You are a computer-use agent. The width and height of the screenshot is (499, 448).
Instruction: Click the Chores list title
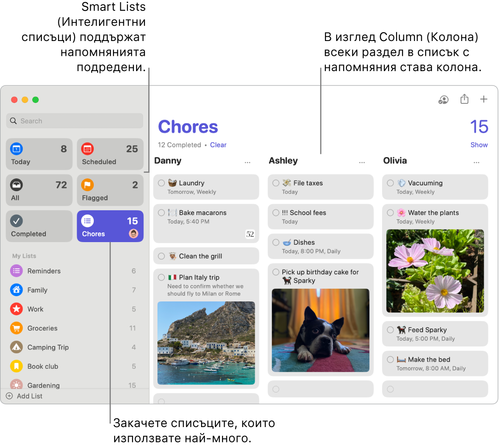point(188,127)
